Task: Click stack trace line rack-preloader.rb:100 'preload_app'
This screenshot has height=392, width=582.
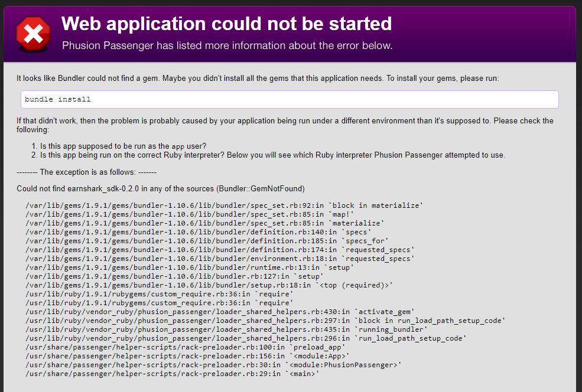Action: click(x=185, y=348)
